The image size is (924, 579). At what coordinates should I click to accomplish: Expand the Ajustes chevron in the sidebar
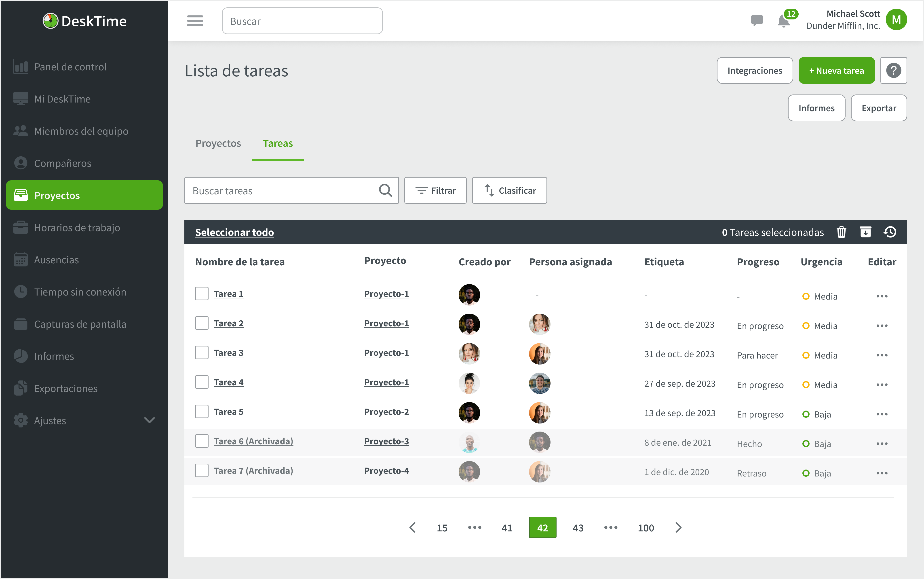[x=149, y=420]
